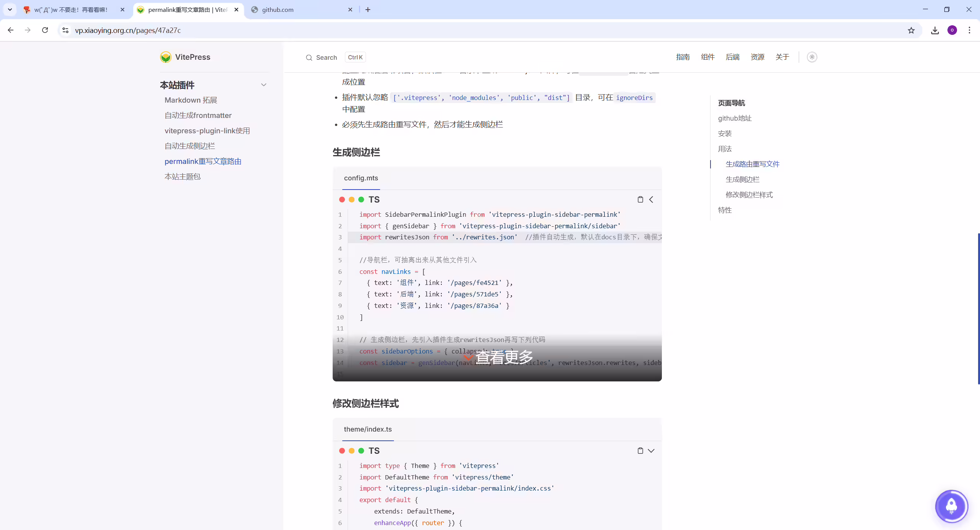This screenshot has height=530, width=980.
Task: Select permalink重写文章路由 in sidebar
Action: click(x=203, y=161)
